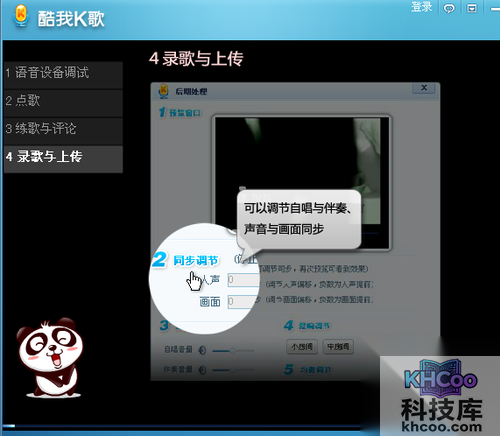Close the 后期处理 dialog

click(424, 88)
